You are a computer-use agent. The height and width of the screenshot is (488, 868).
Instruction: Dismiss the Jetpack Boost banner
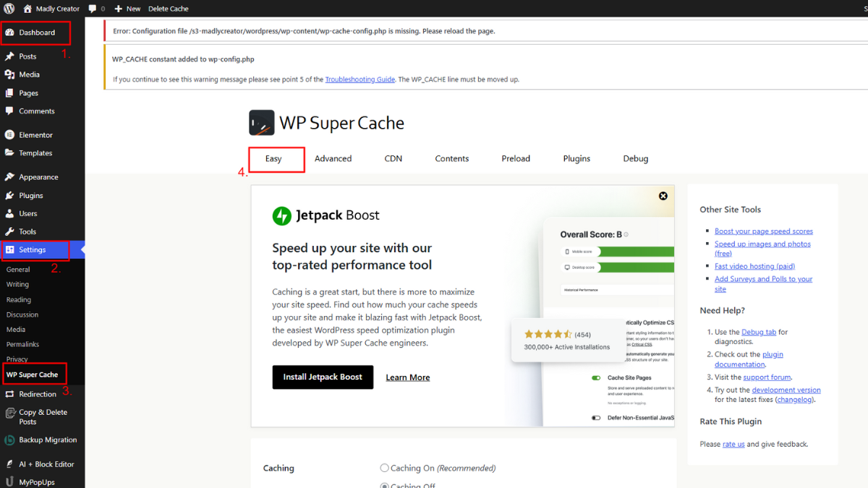coord(663,195)
